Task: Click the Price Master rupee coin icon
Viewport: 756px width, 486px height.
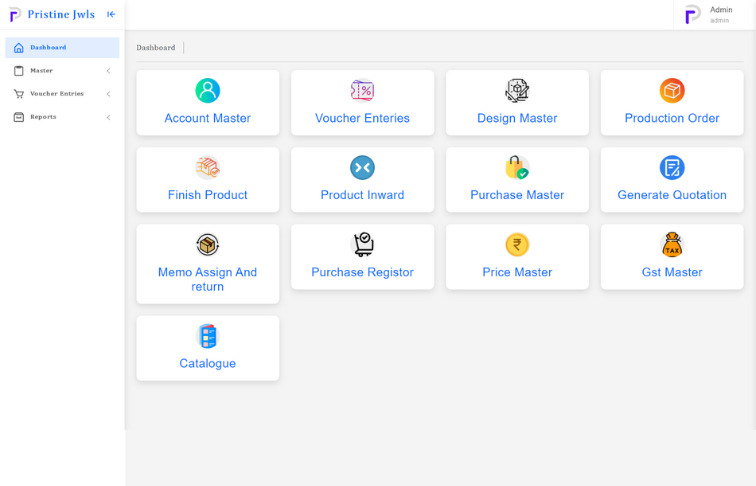Action: click(517, 244)
